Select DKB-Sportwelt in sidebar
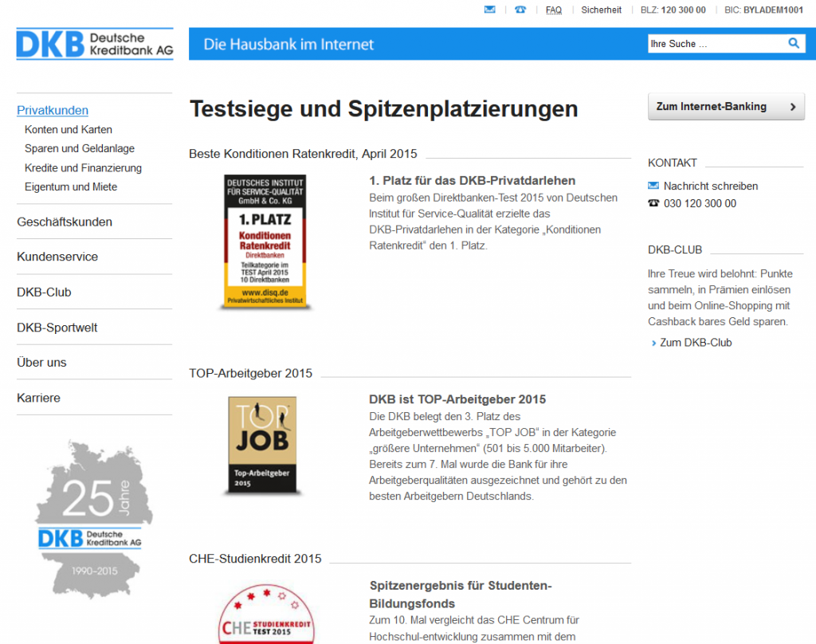The image size is (816, 644). click(57, 328)
